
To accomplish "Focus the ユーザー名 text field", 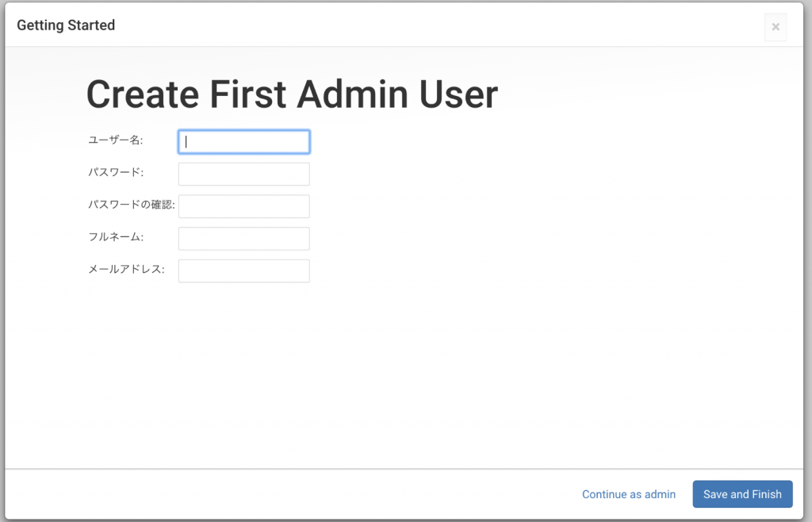I will 243,142.
